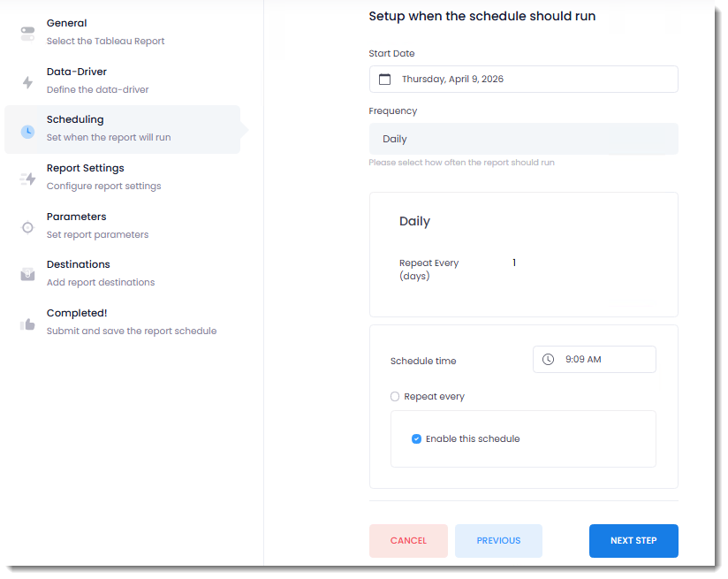Screen dimensions: 728x579
Task: Click the Completed thumbs-up icon
Action: point(27,324)
